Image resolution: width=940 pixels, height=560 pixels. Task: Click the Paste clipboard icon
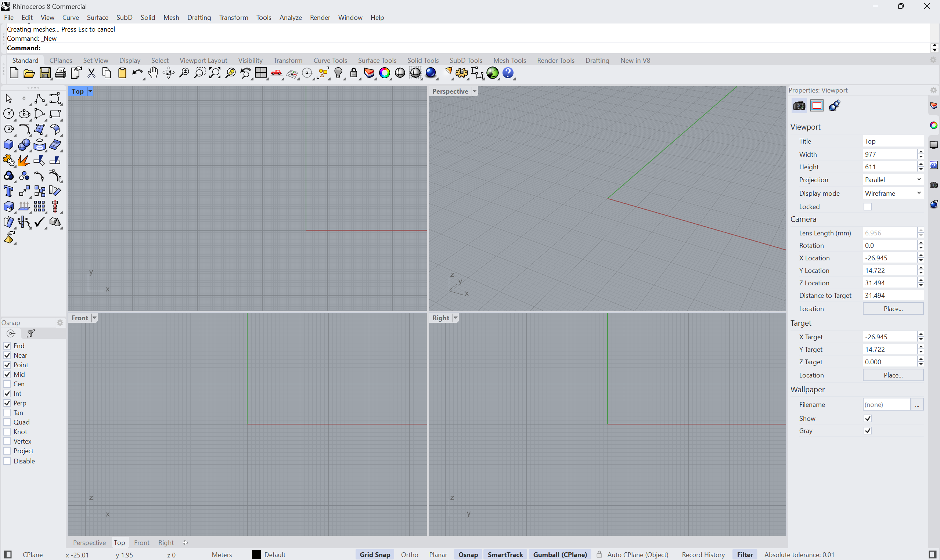pos(122,73)
